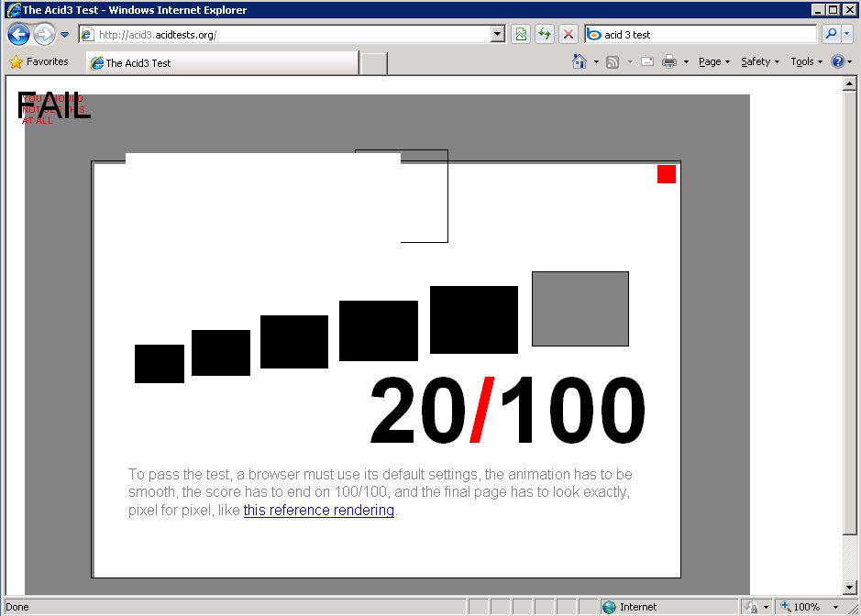Expand the address bar history dropdown

(x=498, y=35)
